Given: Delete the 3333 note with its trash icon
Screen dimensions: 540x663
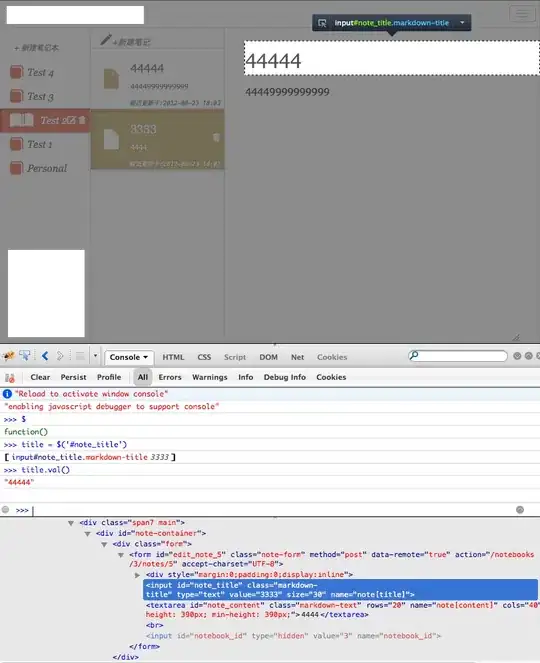Looking at the screenshot, I should pyautogui.click(x=216, y=137).
